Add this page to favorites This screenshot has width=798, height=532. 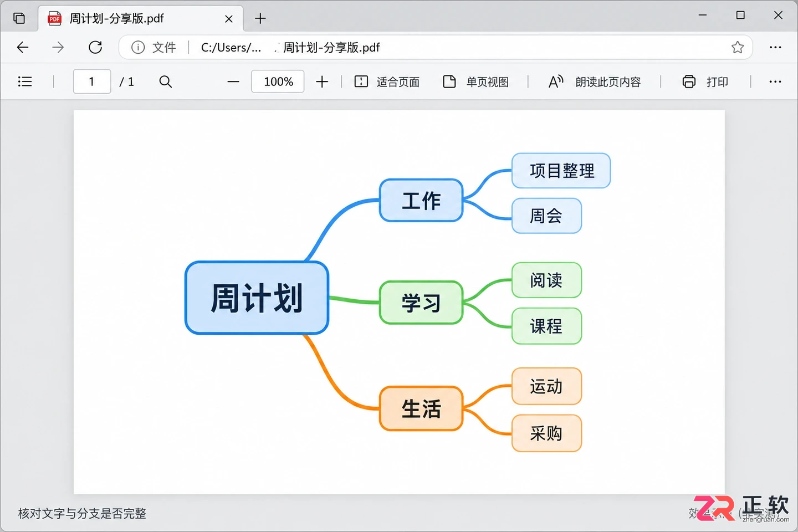(738, 48)
